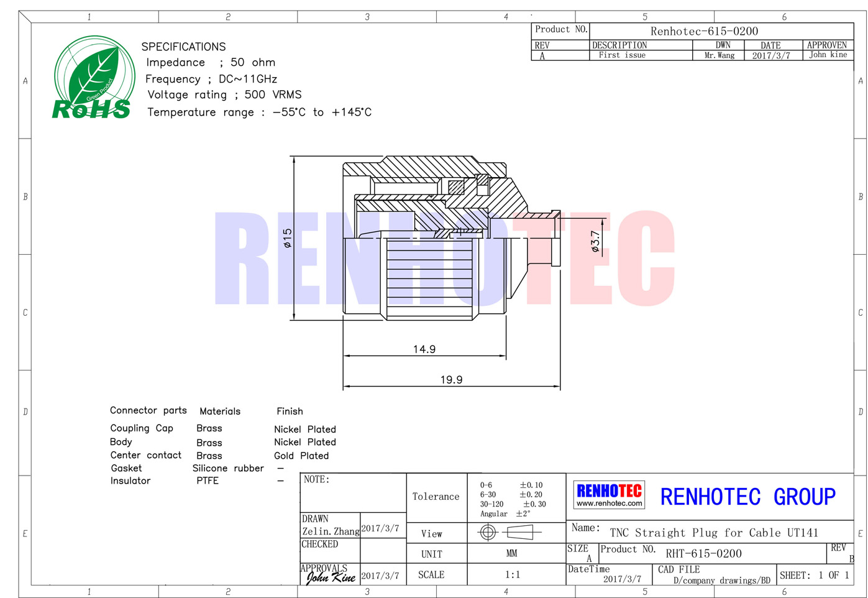Click the John Kine approval signature
This screenshot has width=868, height=598.
(x=331, y=577)
